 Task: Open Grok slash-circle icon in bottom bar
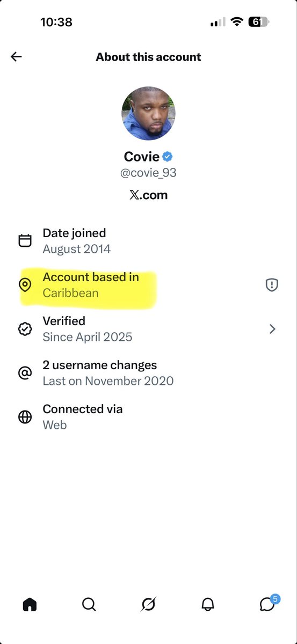[148, 604]
